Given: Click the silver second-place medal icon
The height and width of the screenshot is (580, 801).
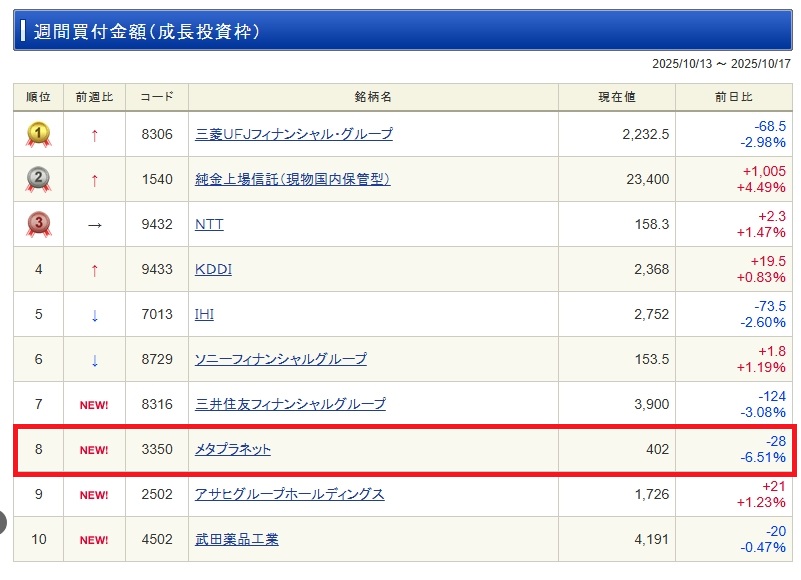Looking at the screenshot, I should (38, 179).
